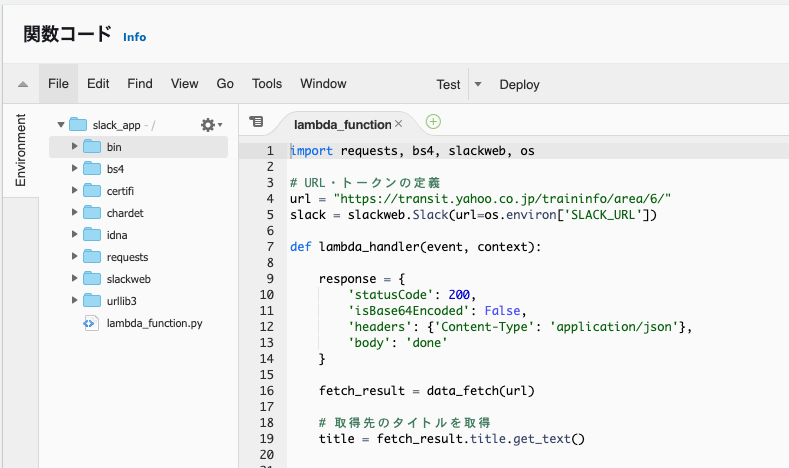Switch to the lambda_function tab
Image resolution: width=789 pixels, height=468 pixels.
(x=342, y=124)
